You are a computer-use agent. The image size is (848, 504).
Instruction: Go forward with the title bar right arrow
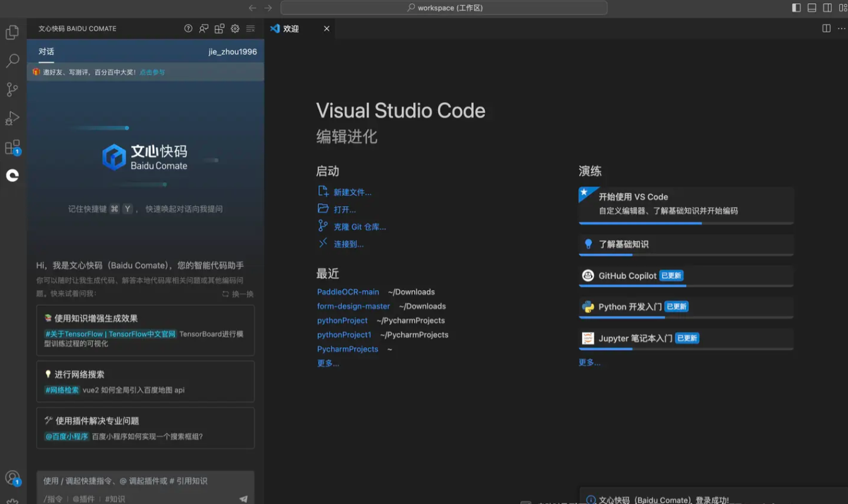tap(268, 8)
